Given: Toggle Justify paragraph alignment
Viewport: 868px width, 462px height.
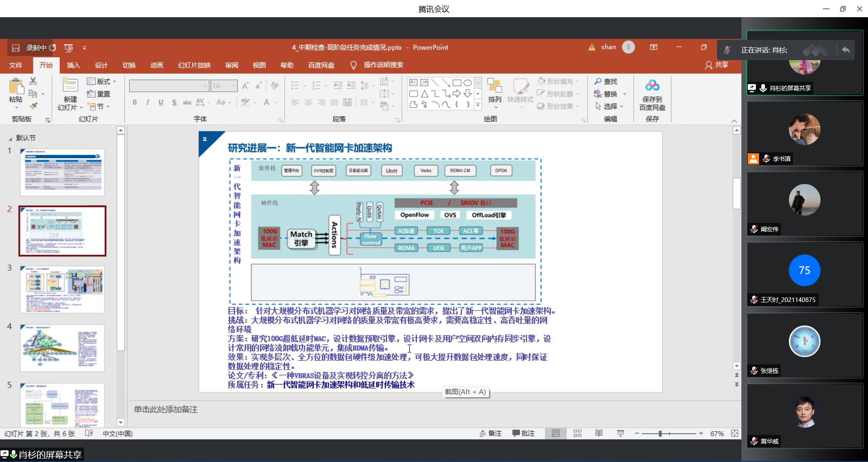Looking at the screenshot, I should 334,103.
